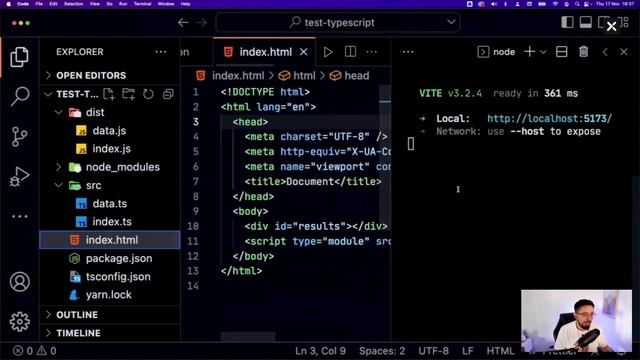The image size is (640, 360).
Task: Open index.ts file
Action: [x=110, y=222]
